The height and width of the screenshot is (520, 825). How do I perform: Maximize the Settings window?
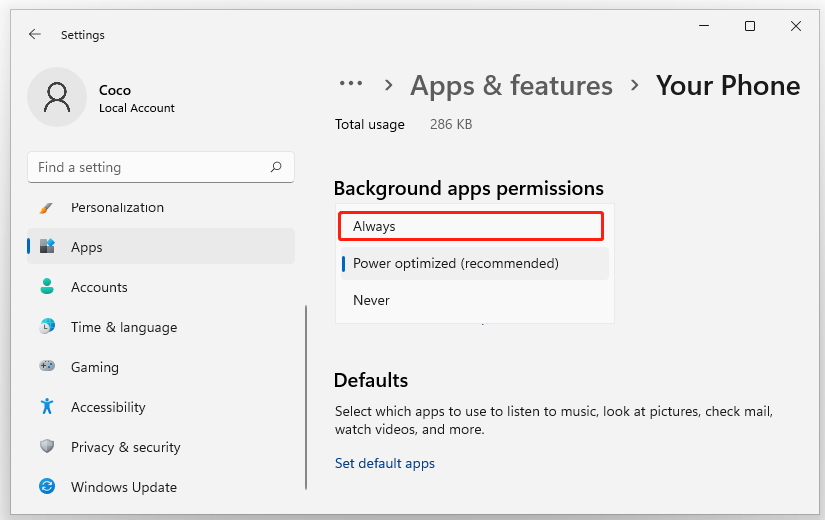[750, 26]
